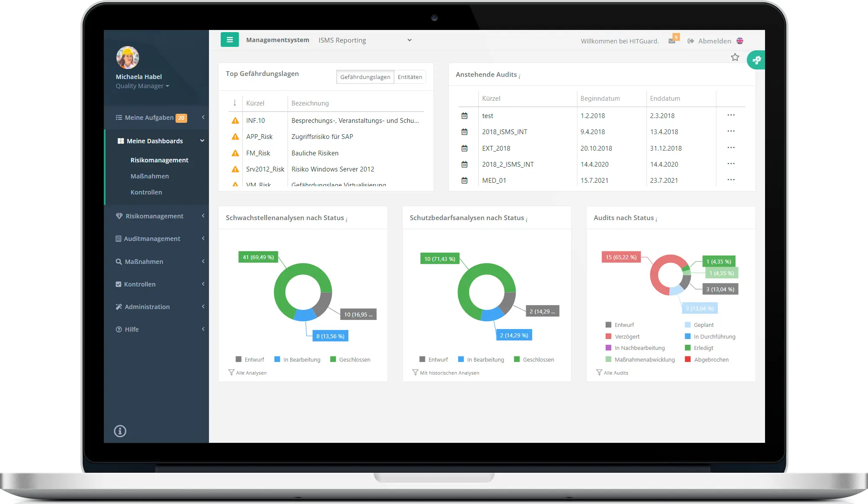Image resolution: width=868 pixels, height=504 pixels.
Task: Click the warning icon next to INF.10
Action: 235,120
